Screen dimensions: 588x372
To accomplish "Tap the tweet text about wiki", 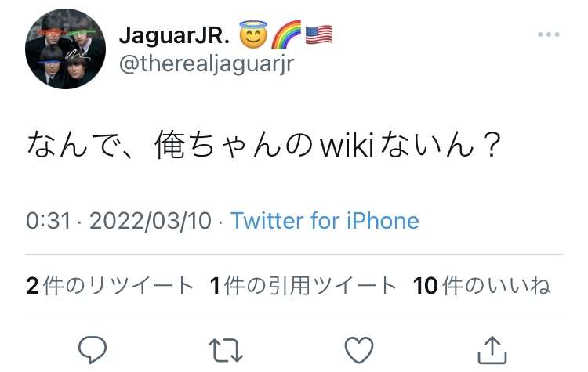I will (x=264, y=144).
